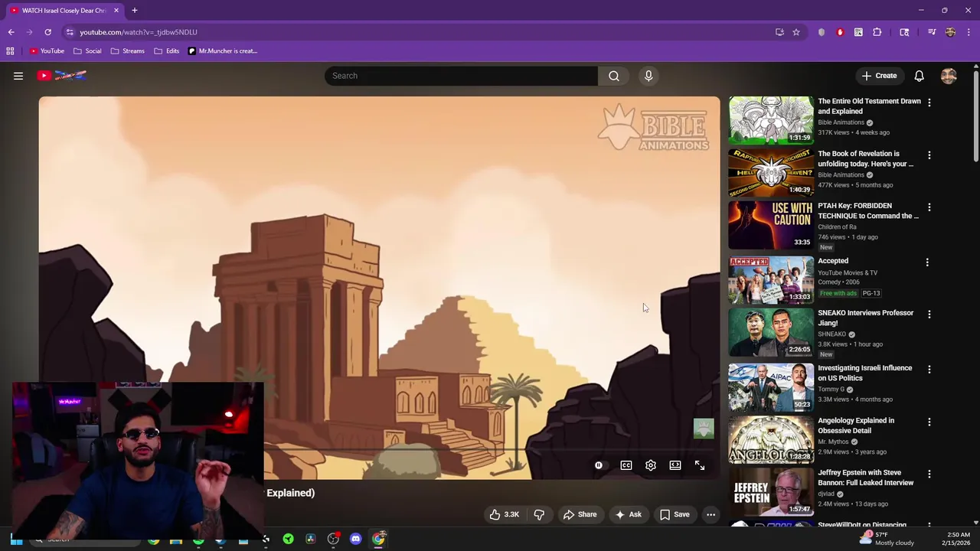Open the notifications bell
The image size is (980, 551).
919,76
